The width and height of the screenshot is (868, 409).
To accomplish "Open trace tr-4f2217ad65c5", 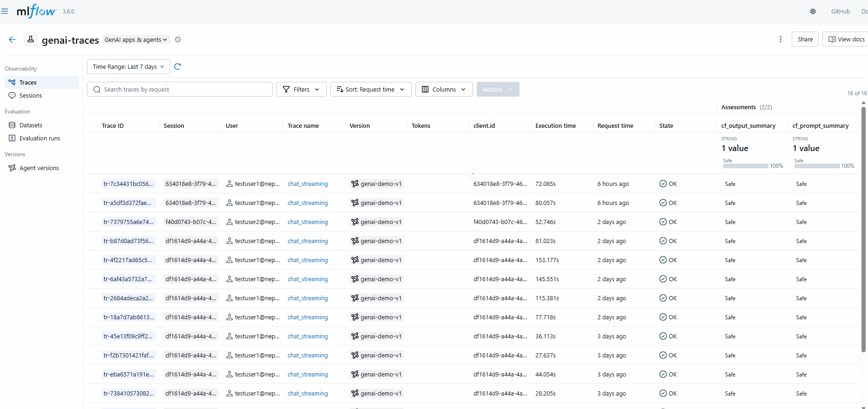I will point(128,260).
